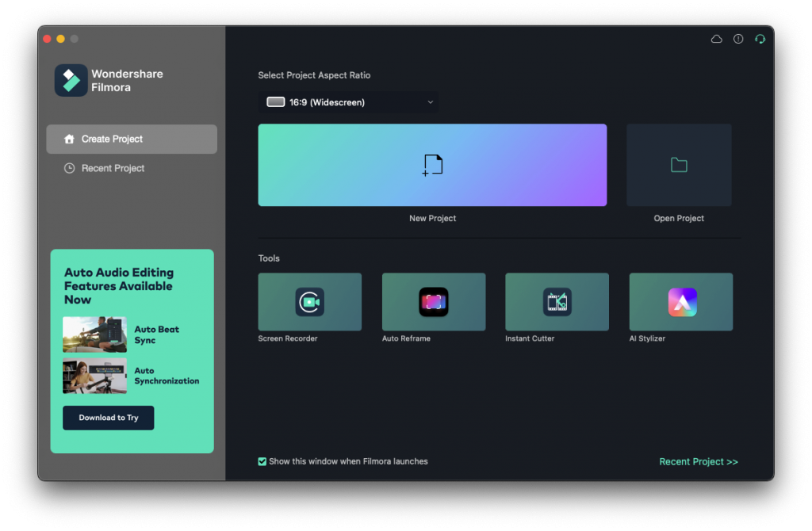
Task: Select the Create Project tab
Action: (x=132, y=139)
